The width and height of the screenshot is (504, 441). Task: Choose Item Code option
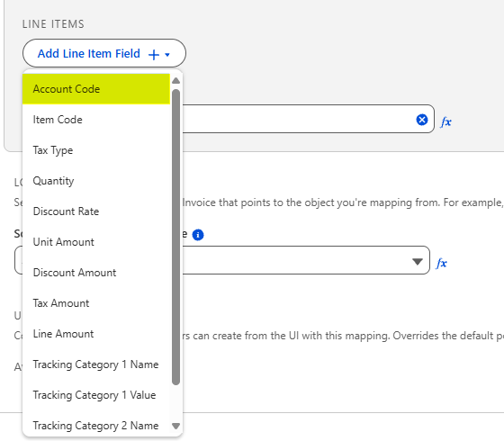96,120
